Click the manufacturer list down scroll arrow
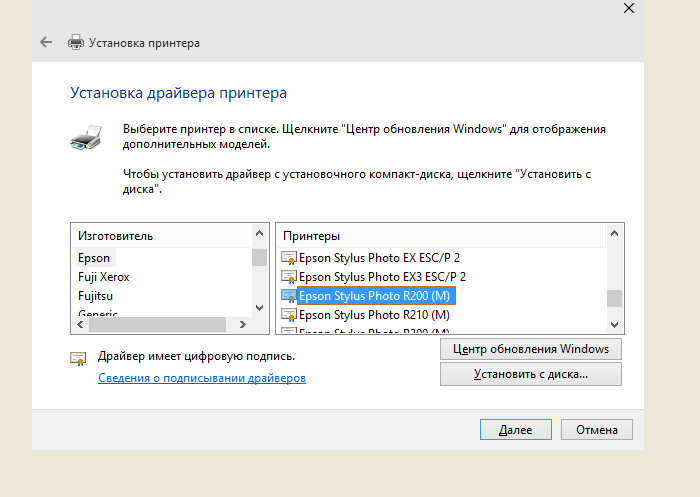Viewport: 700px width, 497px height. pyautogui.click(x=259, y=308)
